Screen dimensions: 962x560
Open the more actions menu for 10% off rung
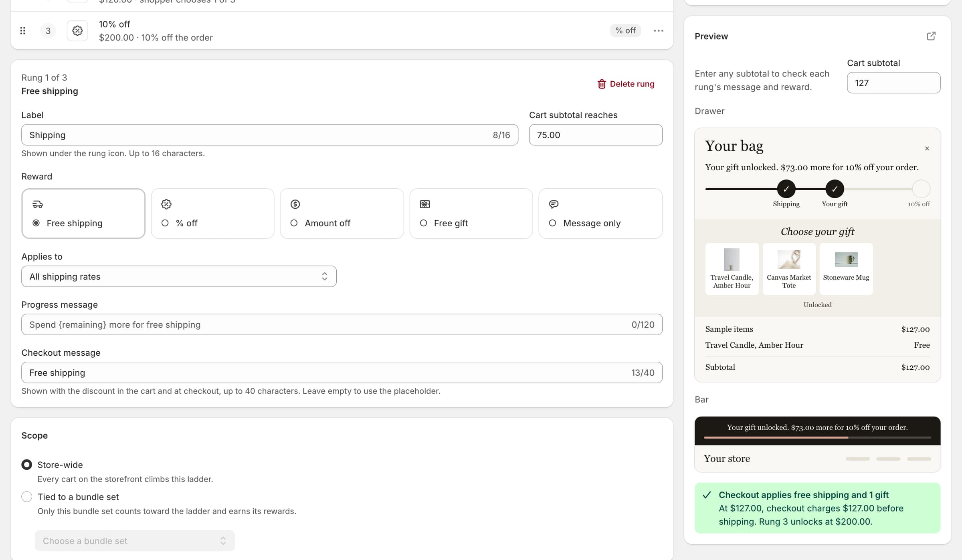click(x=659, y=31)
